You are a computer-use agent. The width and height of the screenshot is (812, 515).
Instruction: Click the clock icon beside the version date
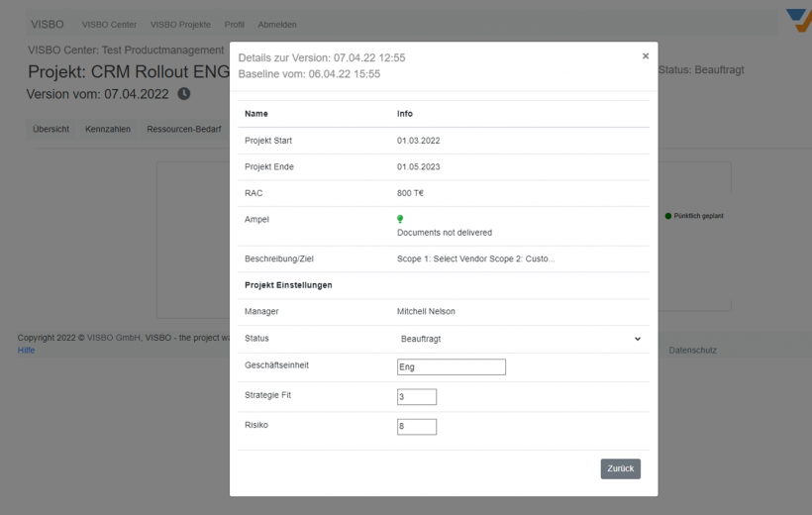coord(184,94)
